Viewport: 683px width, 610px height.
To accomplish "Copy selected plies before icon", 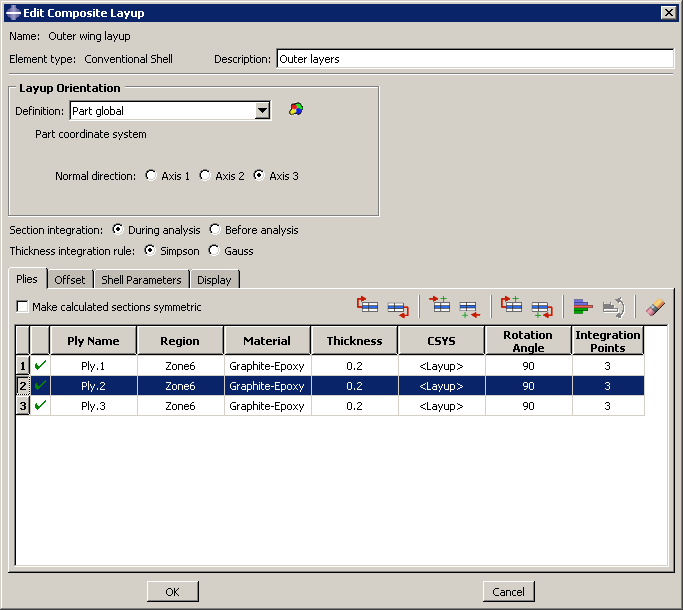I will 512,307.
